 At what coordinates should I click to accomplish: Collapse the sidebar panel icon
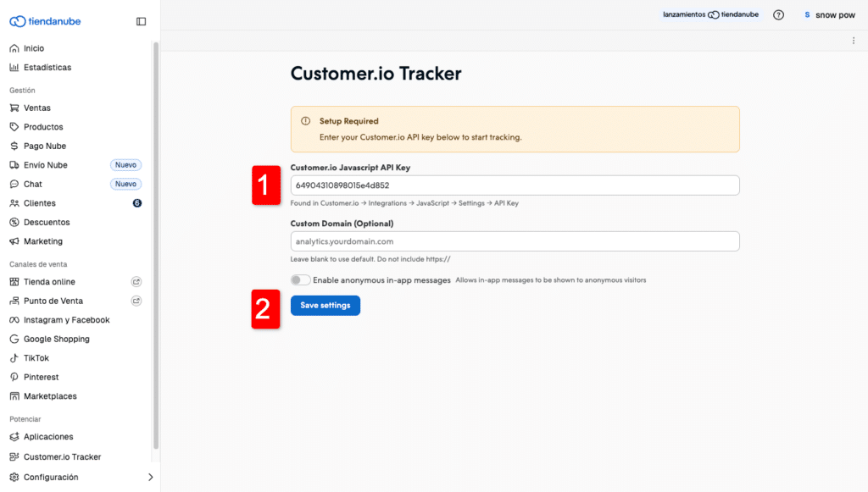point(142,21)
